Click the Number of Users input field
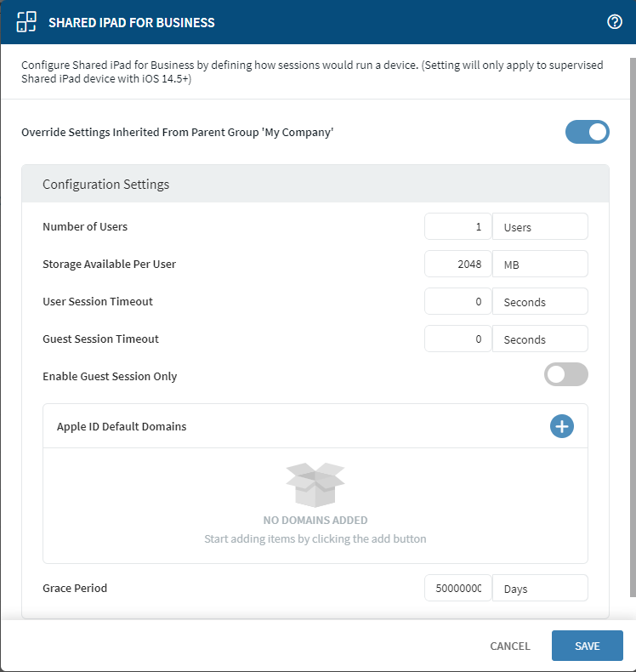This screenshot has height=672, width=636. tap(458, 227)
